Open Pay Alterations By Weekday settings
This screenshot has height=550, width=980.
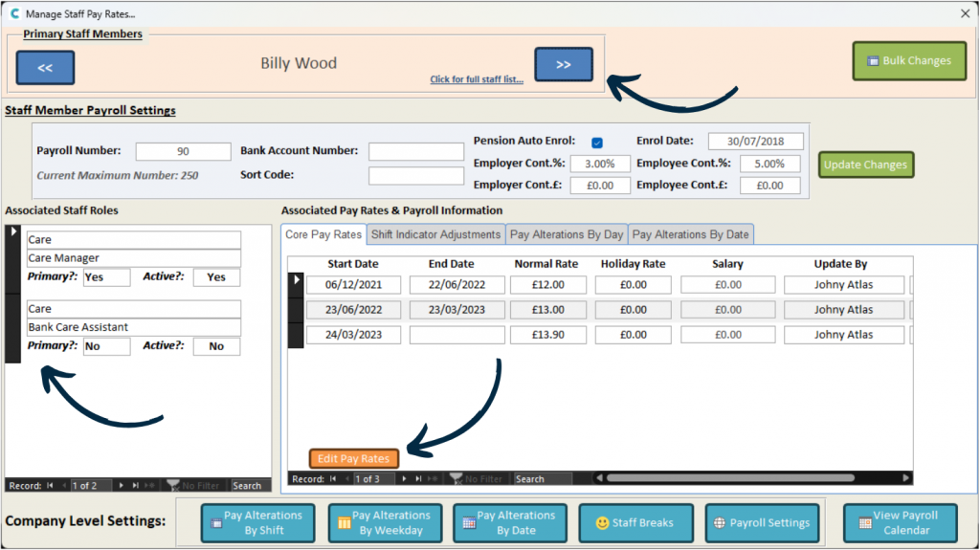(x=385, y=523)
